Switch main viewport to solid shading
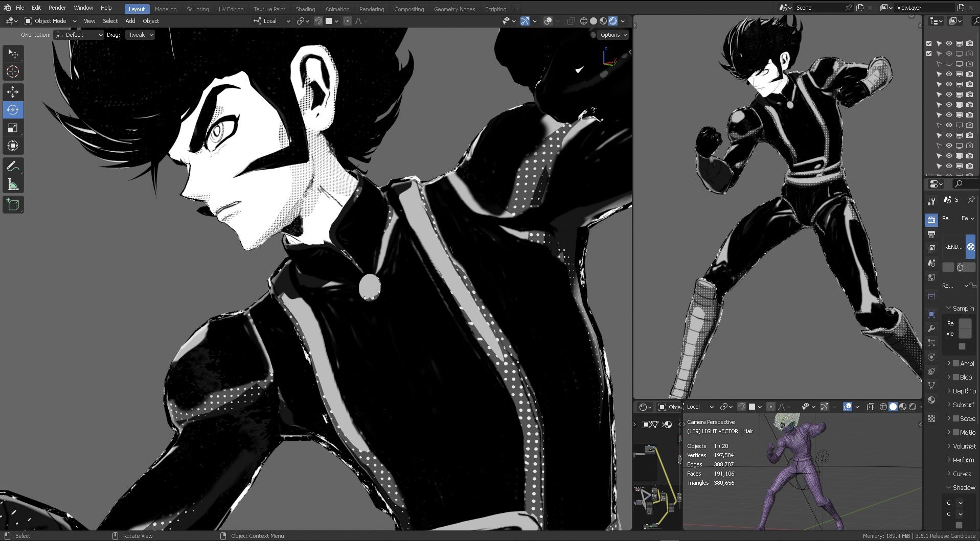 click(594, 21)
